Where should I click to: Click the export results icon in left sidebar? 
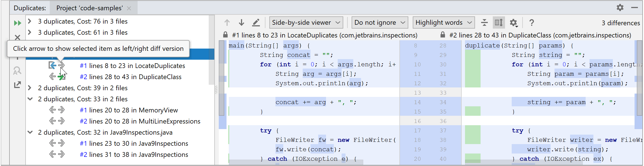(x=17, y=85)
